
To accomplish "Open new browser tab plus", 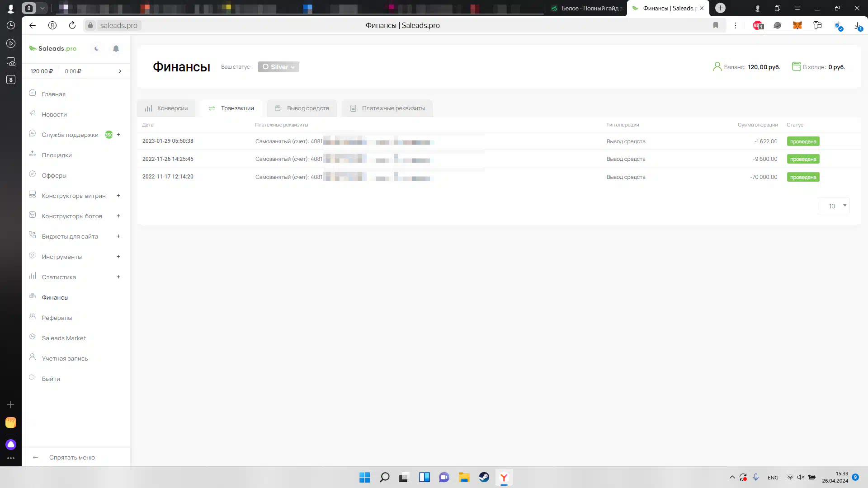I will 721,8.
